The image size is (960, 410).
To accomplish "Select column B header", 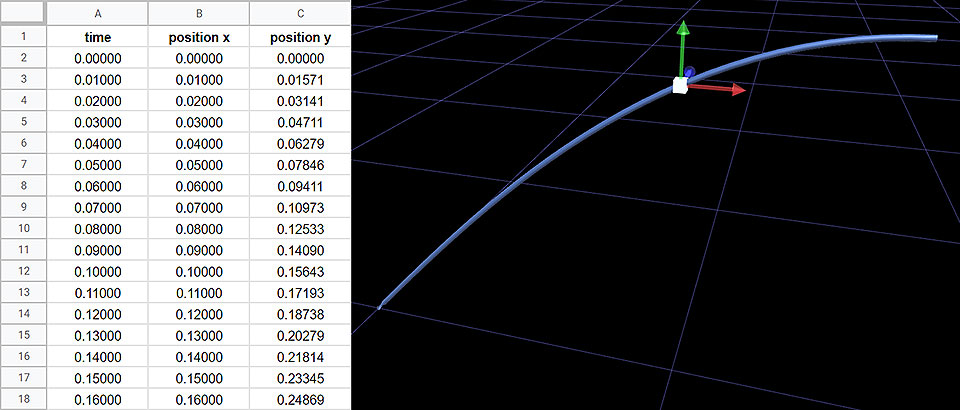I will [199, 13].
